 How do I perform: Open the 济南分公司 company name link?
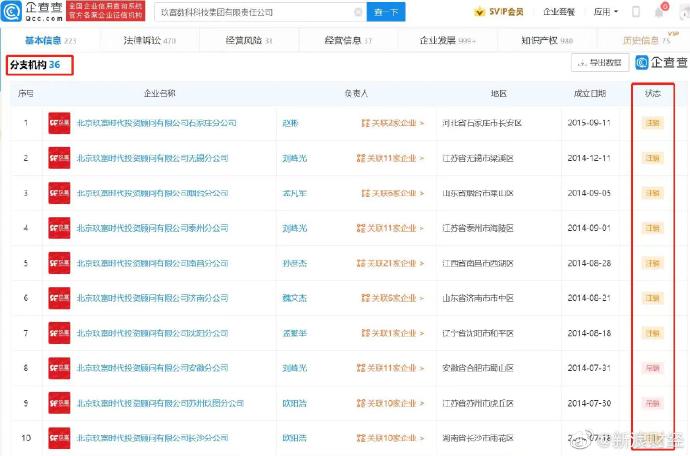(x=152, y=298)
